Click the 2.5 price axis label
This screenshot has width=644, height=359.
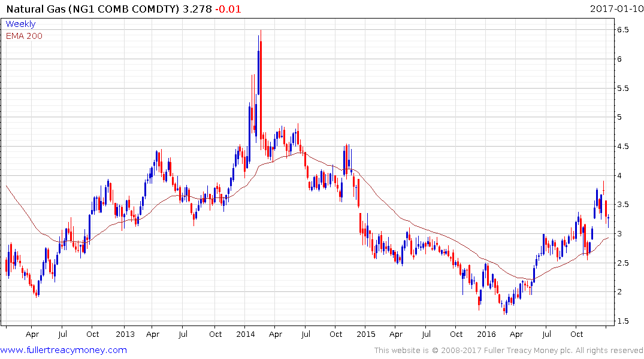pos(622,263)
